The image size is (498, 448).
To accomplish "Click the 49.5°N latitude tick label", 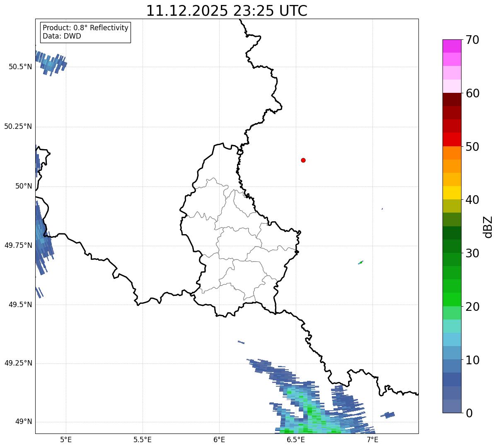I will point(20,305).
